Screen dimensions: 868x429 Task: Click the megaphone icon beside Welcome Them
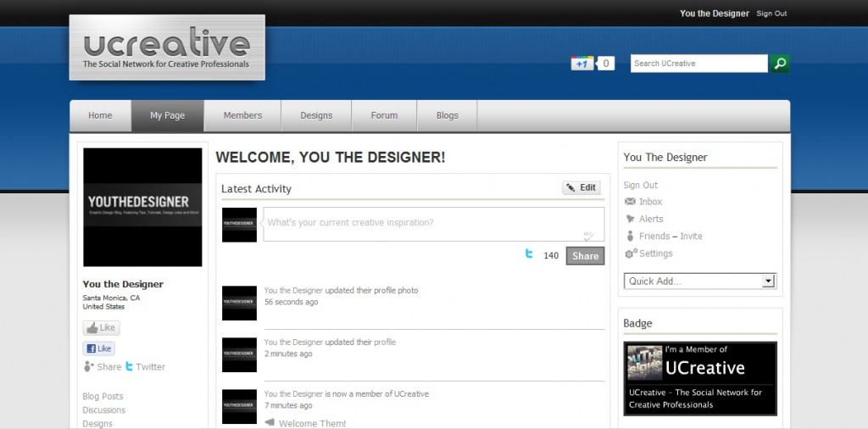[270, 423]
